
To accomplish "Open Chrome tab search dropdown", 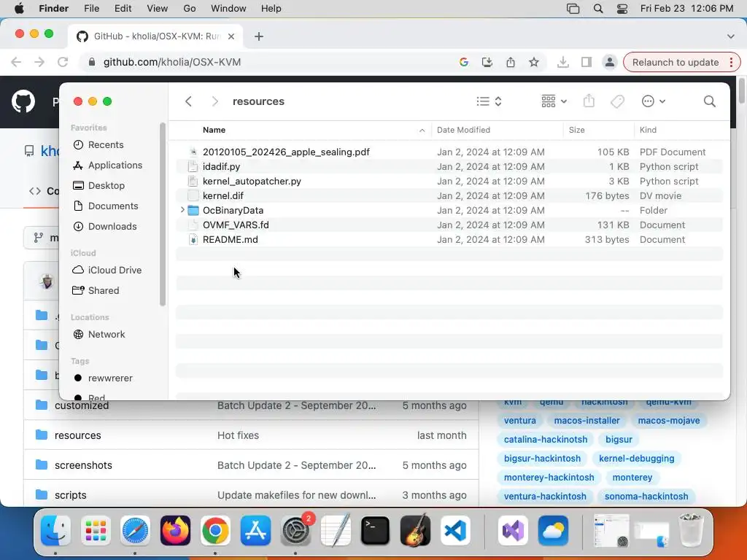I will coord(730,36).
